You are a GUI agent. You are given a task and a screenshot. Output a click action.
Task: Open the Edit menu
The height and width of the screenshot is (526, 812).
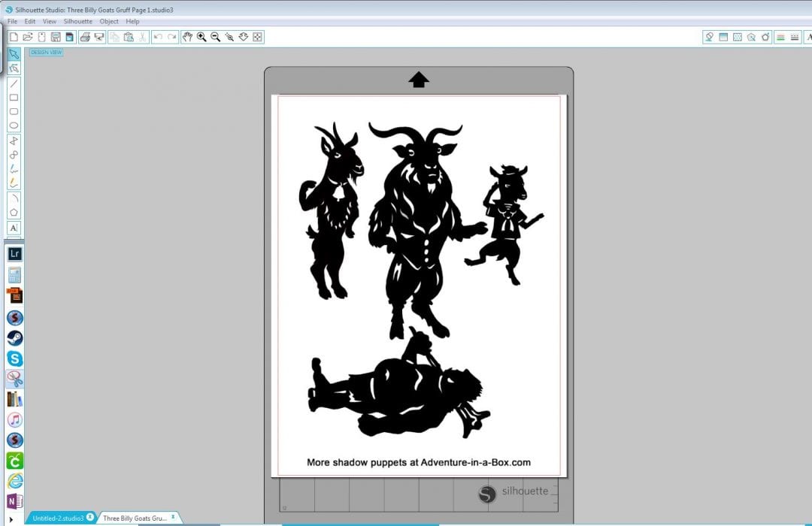tap(30, 21)
